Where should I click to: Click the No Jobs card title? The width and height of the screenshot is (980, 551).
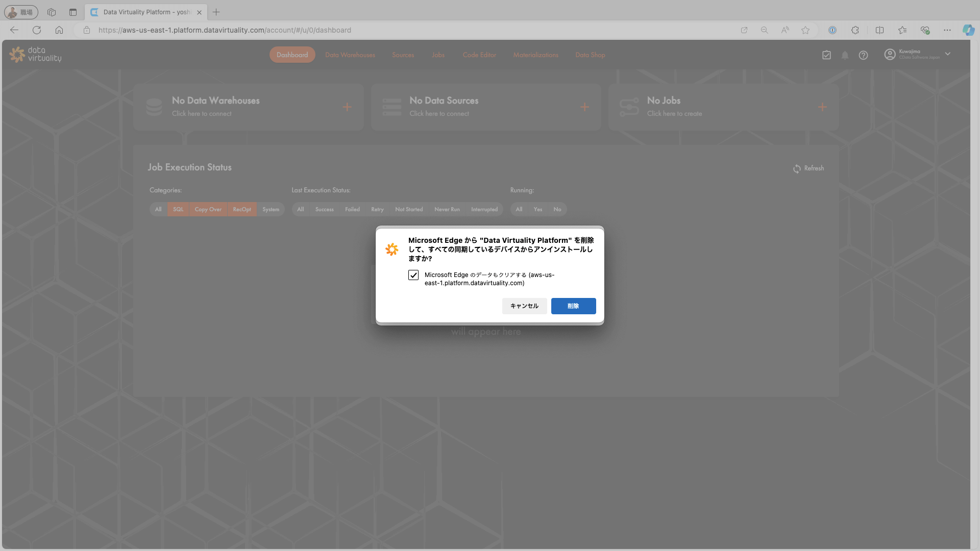coord(664,101)
